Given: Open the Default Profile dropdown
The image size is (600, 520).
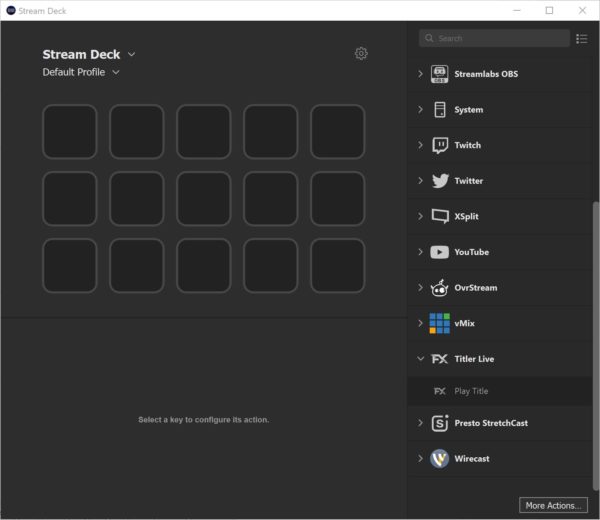Looking at the screenshot, I should coord(116,72).
